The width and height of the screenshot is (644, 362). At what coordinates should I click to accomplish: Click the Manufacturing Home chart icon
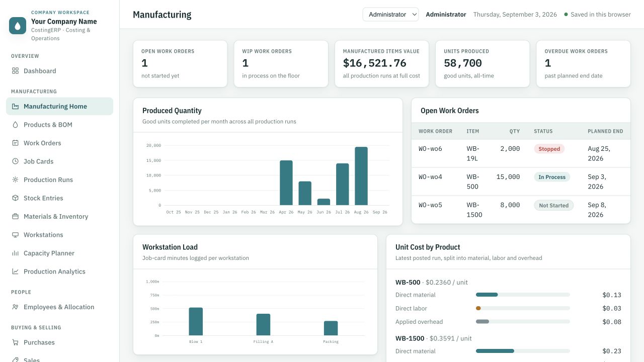click(x=16, y=107)
